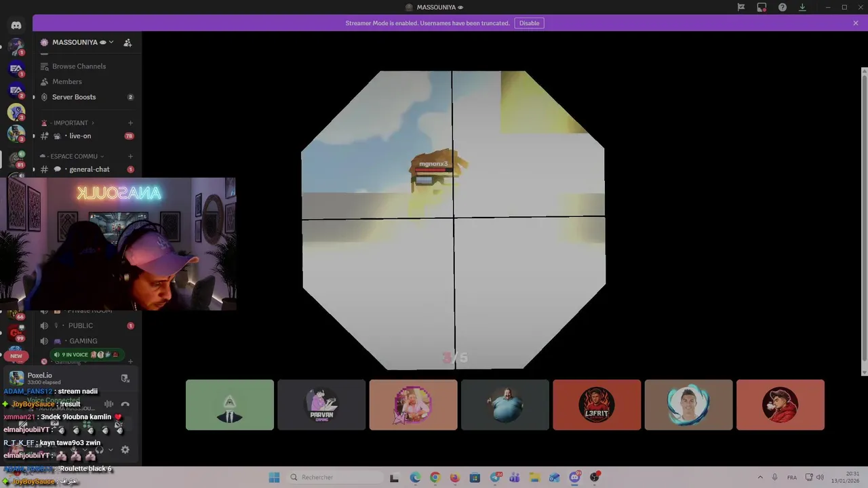Viewport: 868px width, 488px height.
Task: Open Windows Start menu
Action: [274, 477]
